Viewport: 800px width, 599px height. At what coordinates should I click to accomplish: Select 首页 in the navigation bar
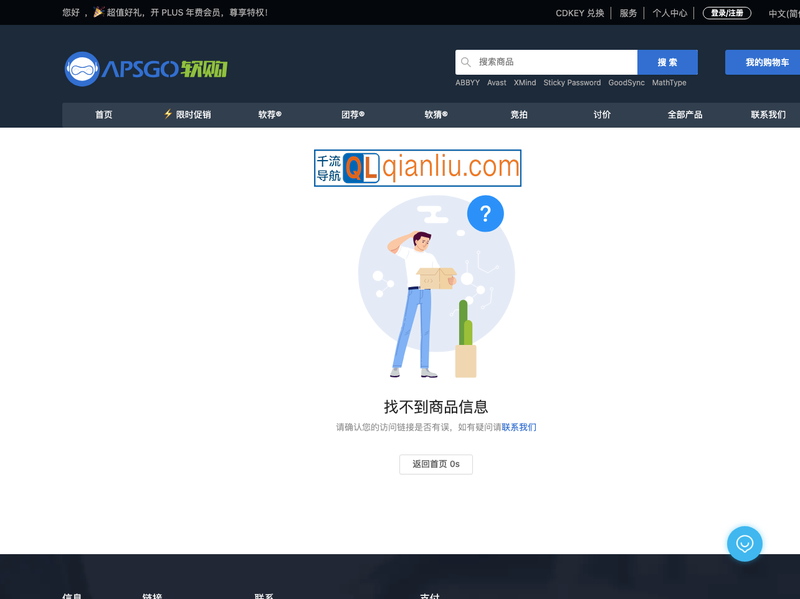[x=103, y=115]
